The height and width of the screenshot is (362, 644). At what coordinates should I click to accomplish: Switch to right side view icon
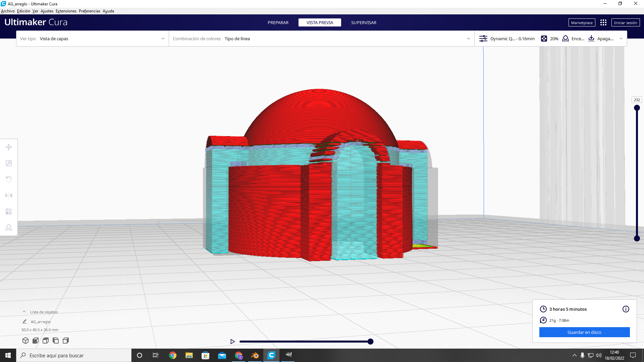(66, 341)
